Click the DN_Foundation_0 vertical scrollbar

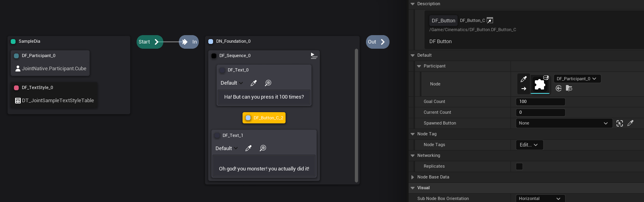356,115
